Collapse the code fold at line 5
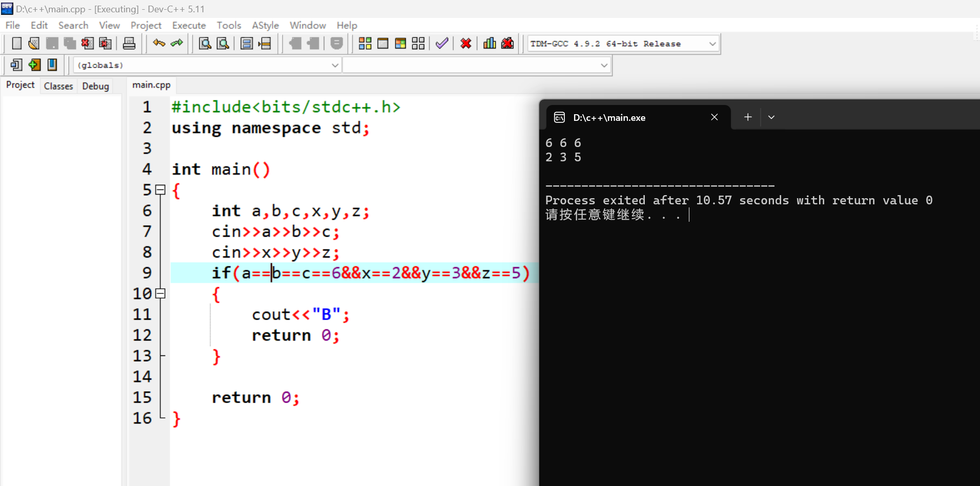This screenshot has height=486, width=980. click(160, 190)
